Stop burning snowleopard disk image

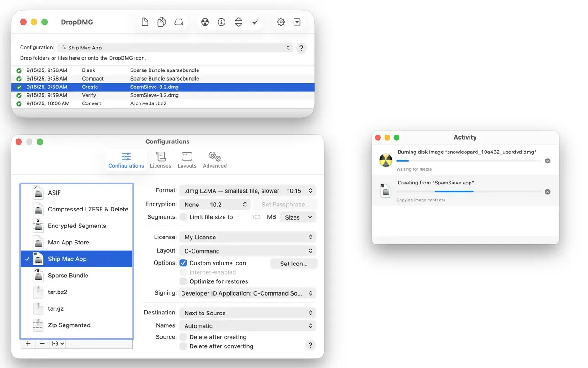point(547,161)
